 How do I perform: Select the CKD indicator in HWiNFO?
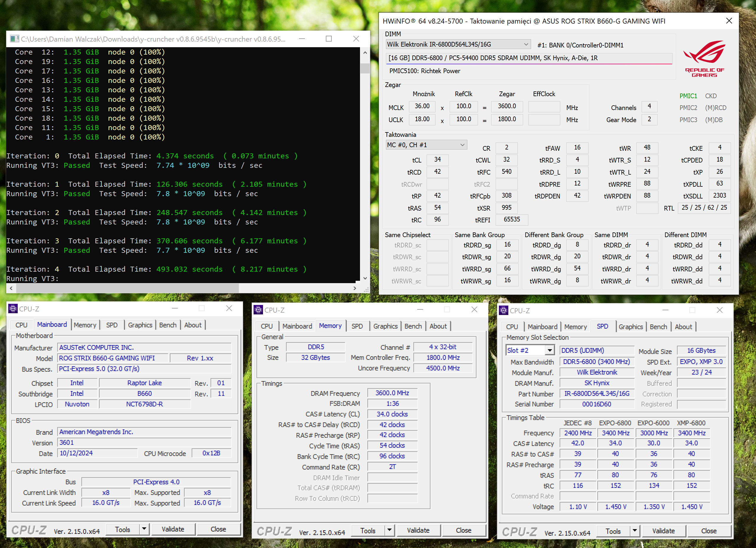pyautogui.click(x=711, y=96)
